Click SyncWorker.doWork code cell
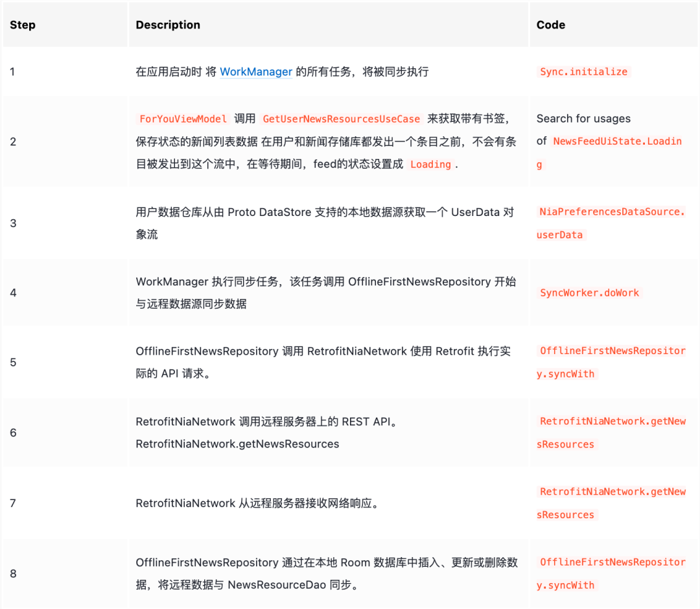This screenshot has height=609, width=700. [589, 293]
